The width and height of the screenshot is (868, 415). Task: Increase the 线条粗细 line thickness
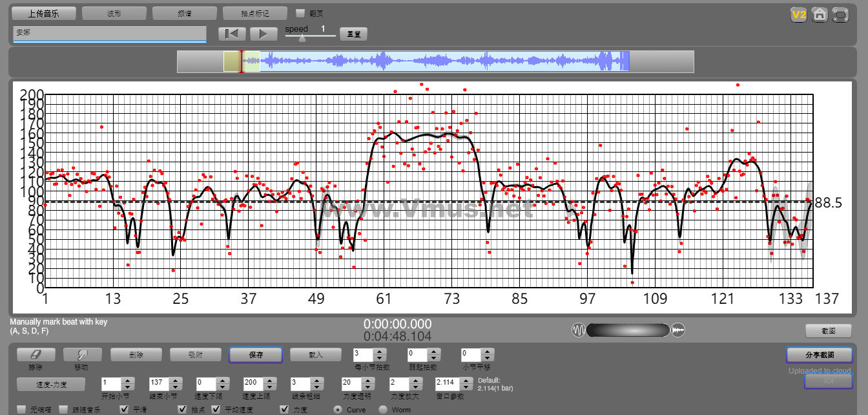[318, 379]
